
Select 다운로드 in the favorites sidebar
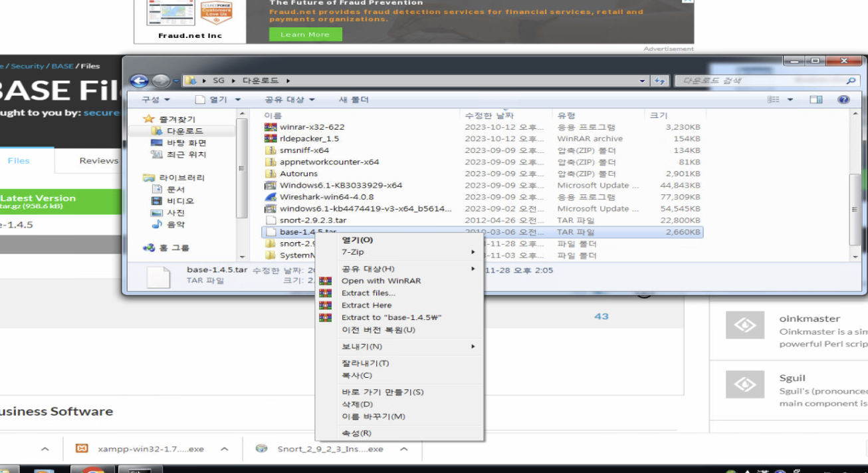point(185,131)
